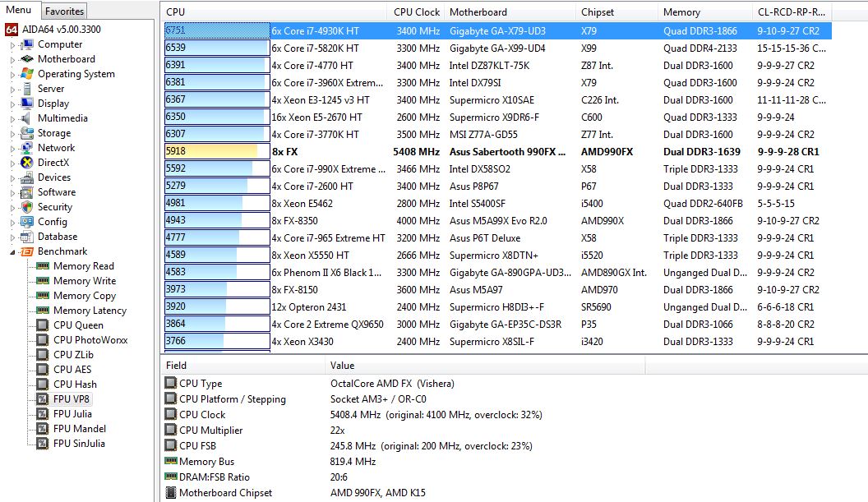
Task: Click the 16x Xeon E5-2670 HT row
Action: [x=497, y=117]
